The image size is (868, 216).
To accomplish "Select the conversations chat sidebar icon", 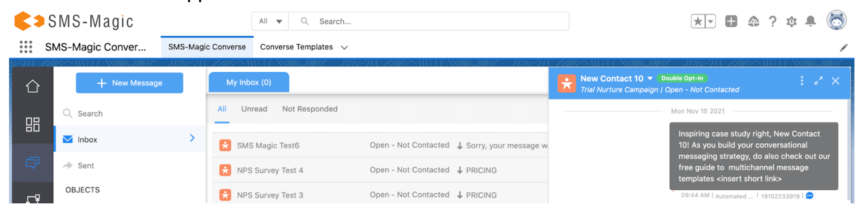I will 33,162.
